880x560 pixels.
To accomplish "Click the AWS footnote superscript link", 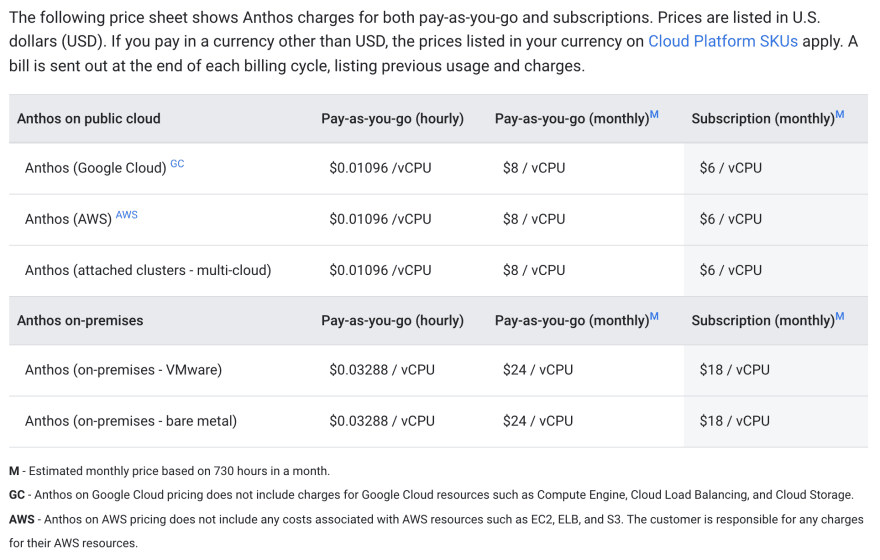I will tap(126, 215).
